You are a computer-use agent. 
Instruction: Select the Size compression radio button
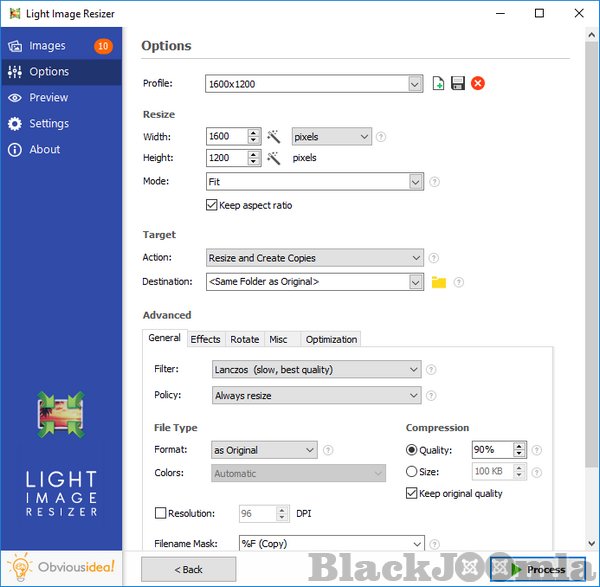click(412, 472)
